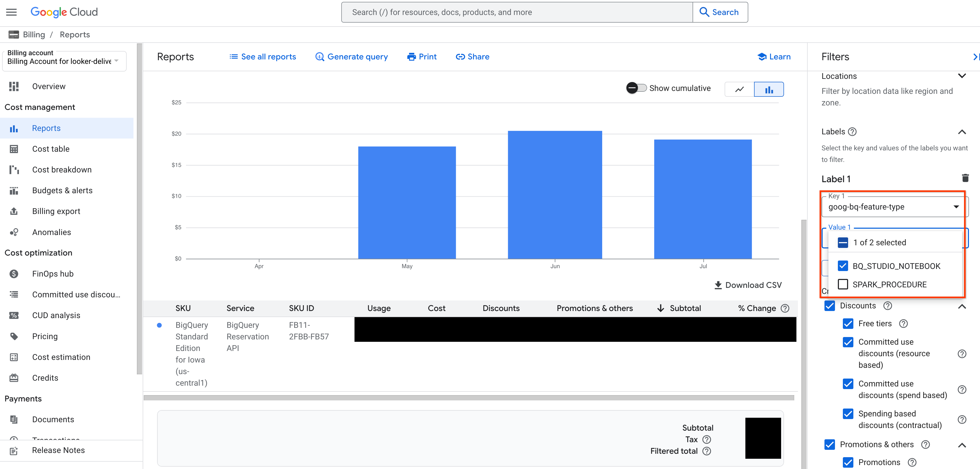Expand the Locations filter section
The image size is (980, 469).
[962, 76]
